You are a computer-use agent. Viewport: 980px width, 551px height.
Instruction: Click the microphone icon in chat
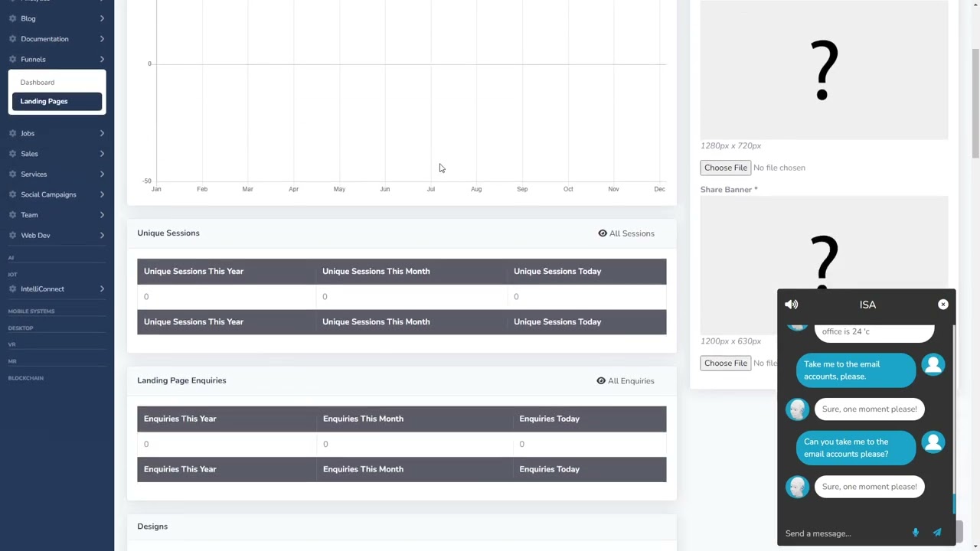pyautogui.click(x=915, y=533)
